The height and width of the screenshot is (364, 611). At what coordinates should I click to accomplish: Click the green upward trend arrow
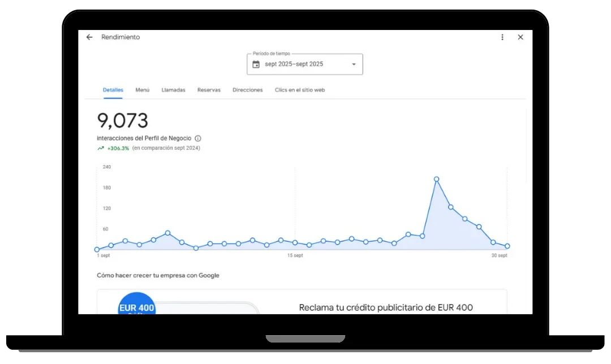pos(101,148)
